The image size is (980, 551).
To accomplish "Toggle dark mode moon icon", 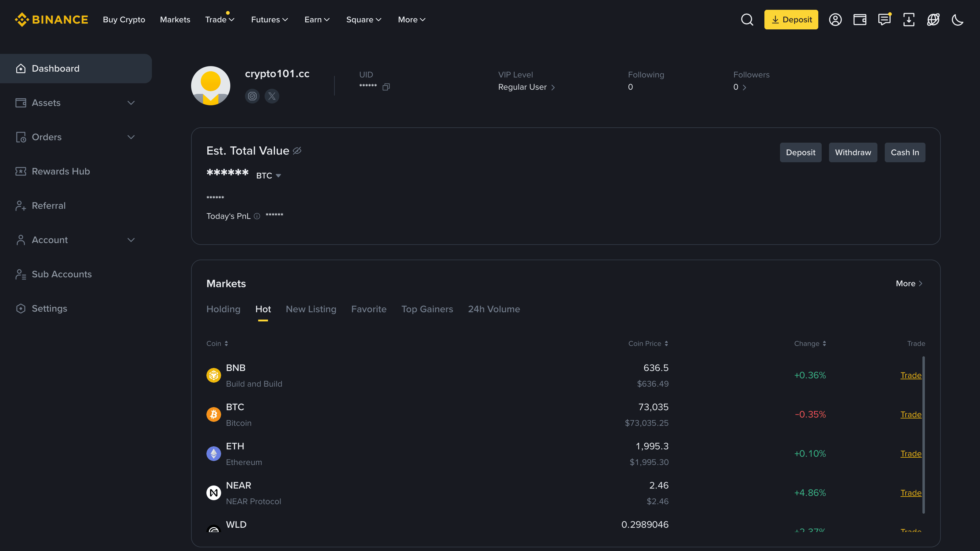I will click(957, 19).
